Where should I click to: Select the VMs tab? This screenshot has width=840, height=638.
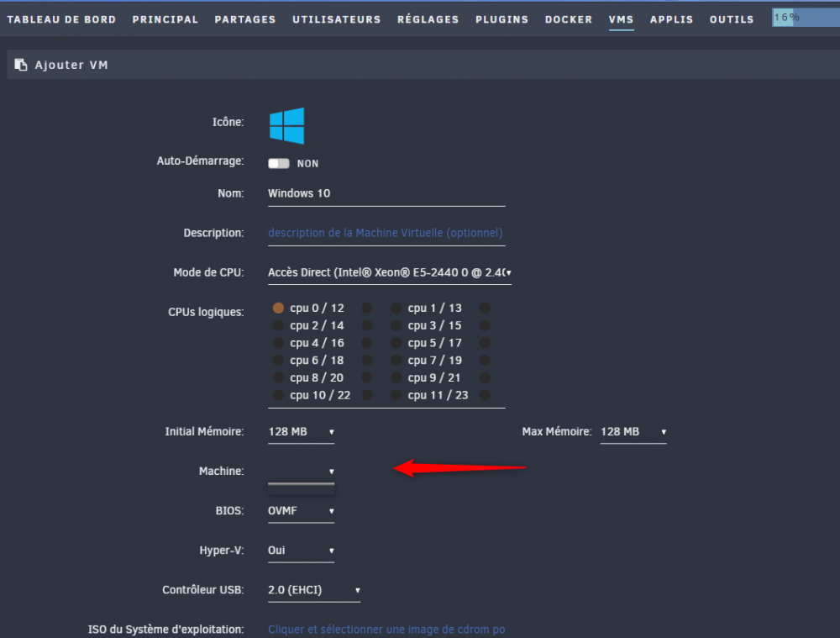click(x=622, y=19)
